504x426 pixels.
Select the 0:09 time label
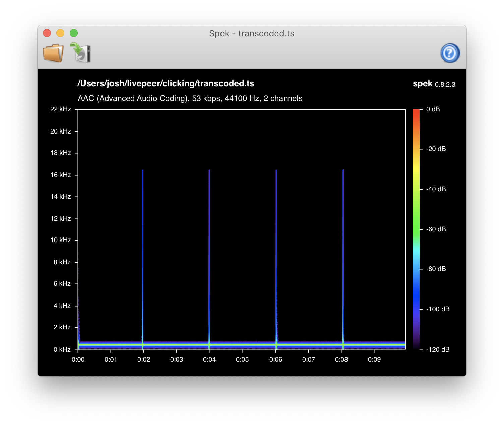click(x=374, y=359)
